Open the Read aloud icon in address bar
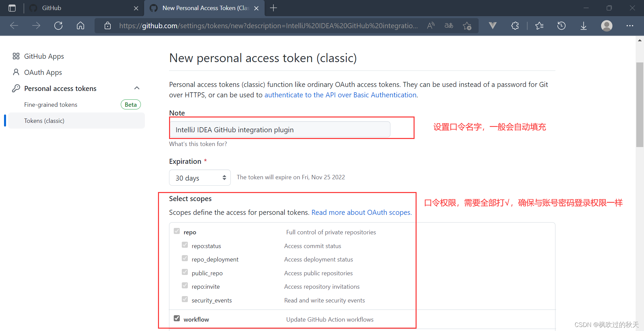This screenshot has height=331, width=644. pyautogui.click(x=431, y=26)
